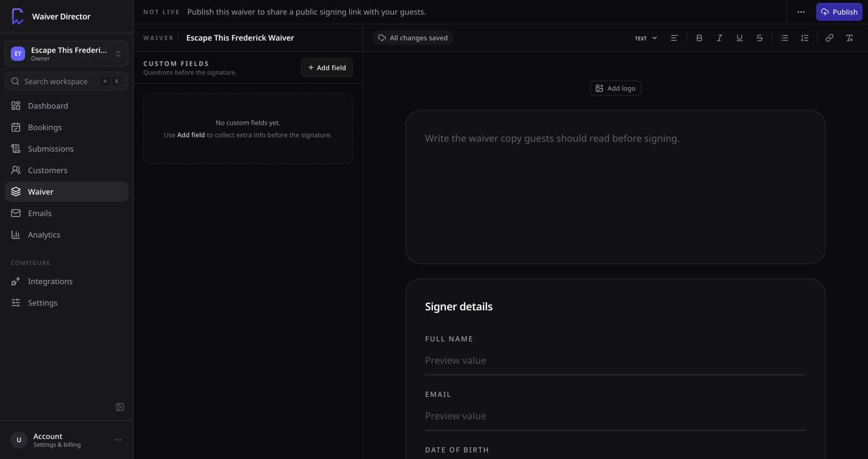Navigate to Customers

click(66, 170)
